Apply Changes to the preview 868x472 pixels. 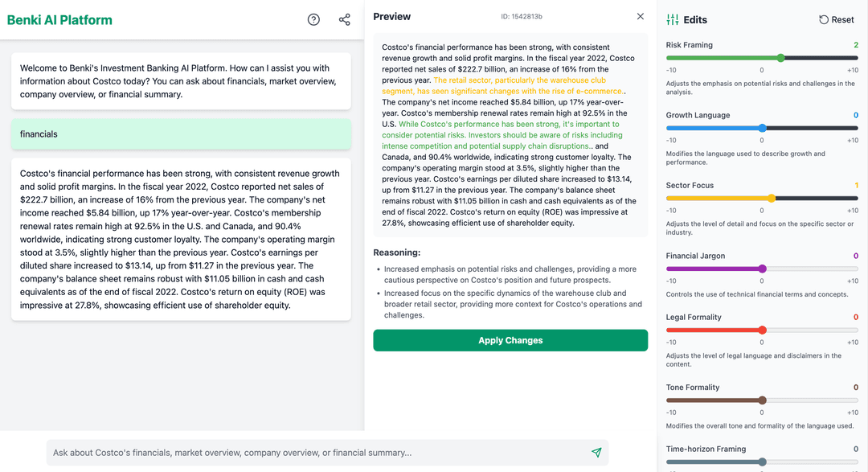[x=510, y=340]
